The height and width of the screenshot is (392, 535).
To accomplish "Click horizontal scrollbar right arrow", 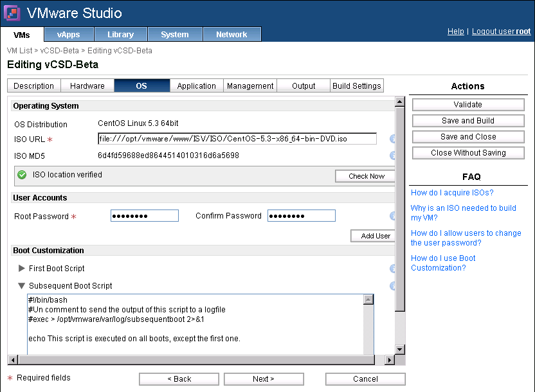I will (390, 360).
